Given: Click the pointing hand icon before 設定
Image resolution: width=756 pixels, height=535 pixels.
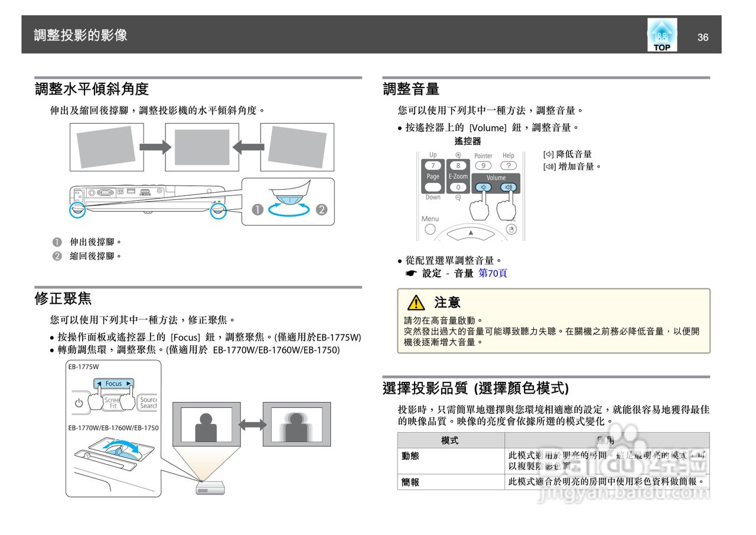Looking at the screenshot, I should 411,273.
